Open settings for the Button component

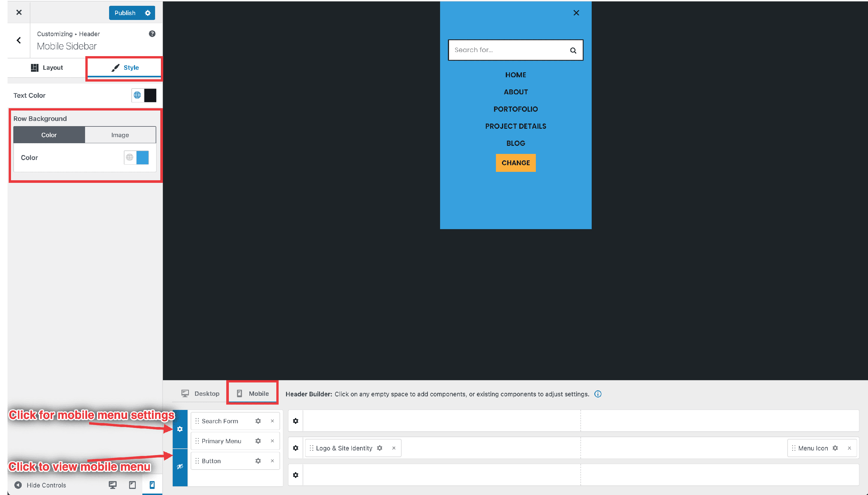click(258, 461)
